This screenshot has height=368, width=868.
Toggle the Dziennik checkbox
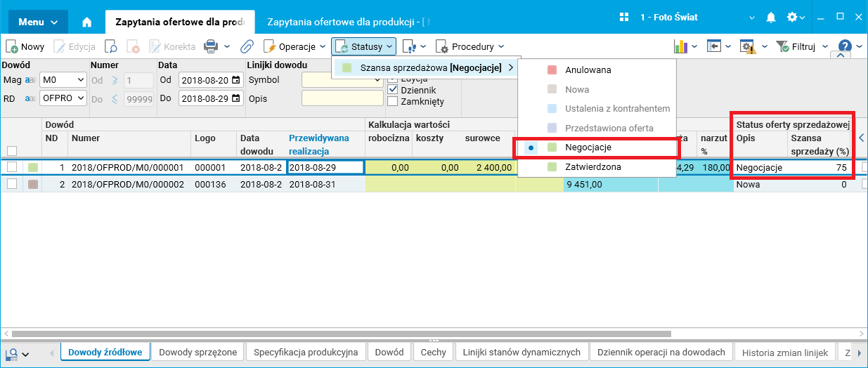[x=393, y=90]
